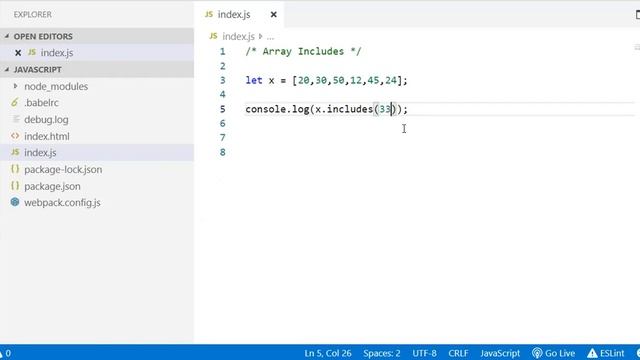Change end of line sequence CRLF
Viewport: 640px width, 360px height.
[458, 353]
